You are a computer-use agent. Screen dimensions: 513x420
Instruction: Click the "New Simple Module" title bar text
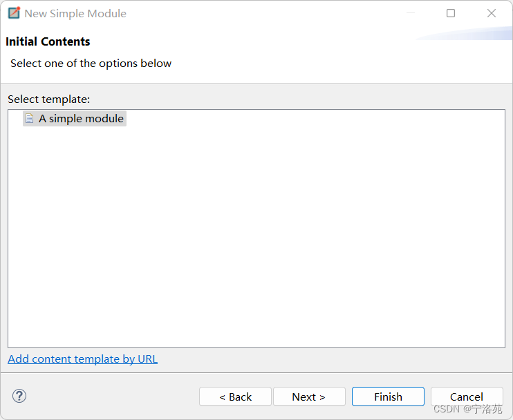click(x=75, y=13)
